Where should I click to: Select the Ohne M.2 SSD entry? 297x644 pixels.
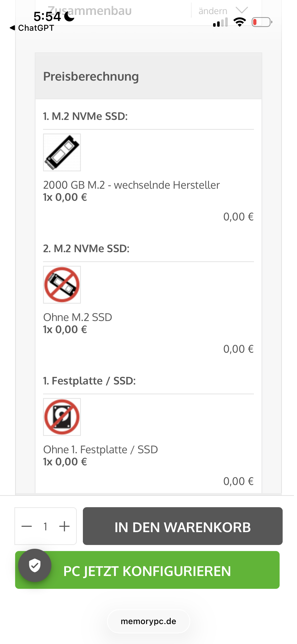click(x=78, y=317)
